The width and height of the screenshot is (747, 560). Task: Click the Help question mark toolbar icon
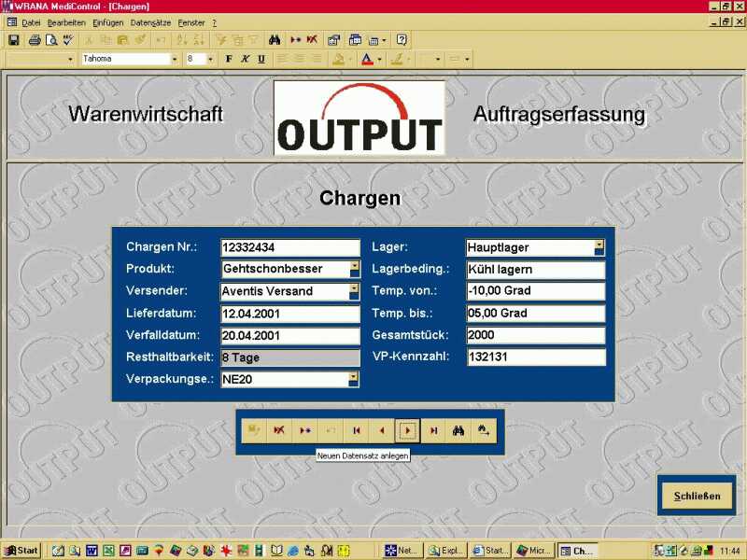[x=402, y=40]
